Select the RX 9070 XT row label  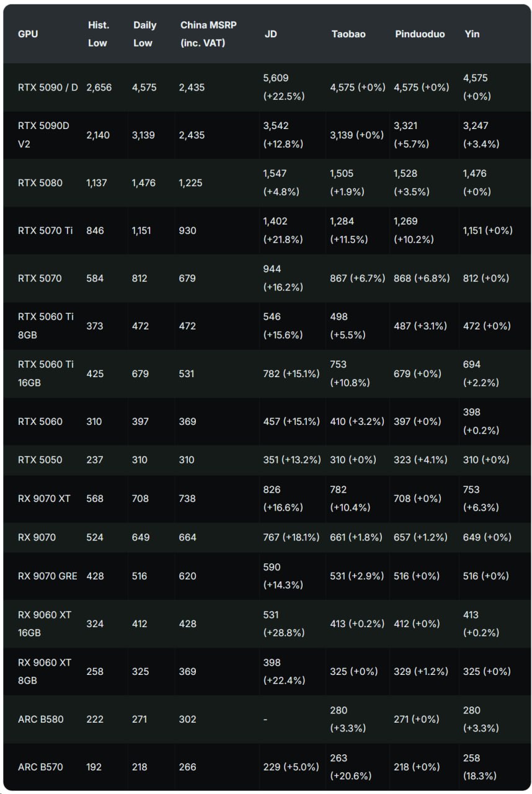click(x=45, y=498)
